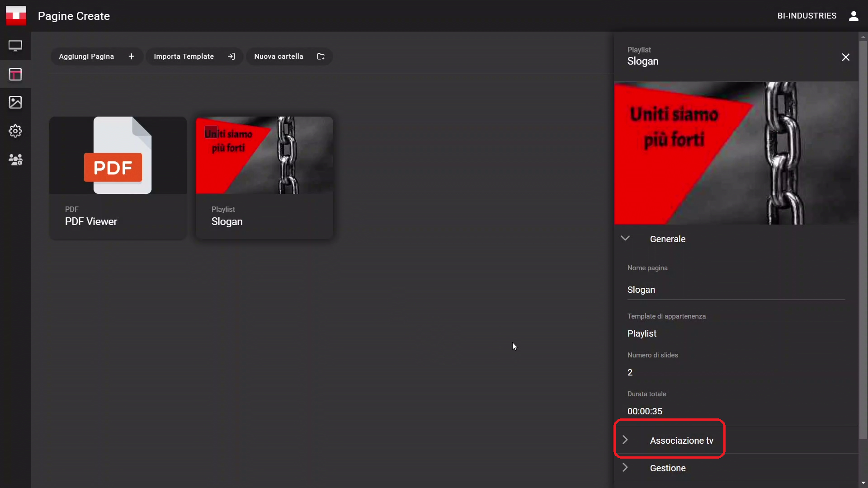The width and height of the screenshot is (868, 488).
Task: Select the pages layout sidebar icon
Action: 15,74
